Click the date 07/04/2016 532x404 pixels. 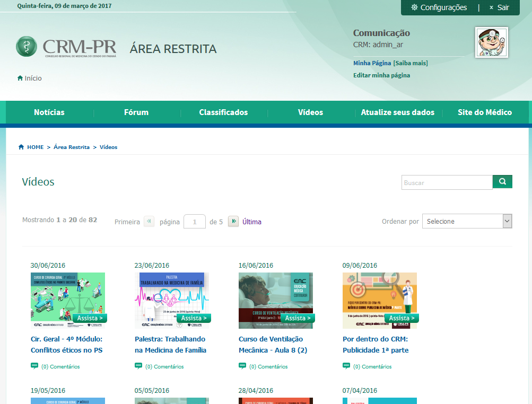360,390
